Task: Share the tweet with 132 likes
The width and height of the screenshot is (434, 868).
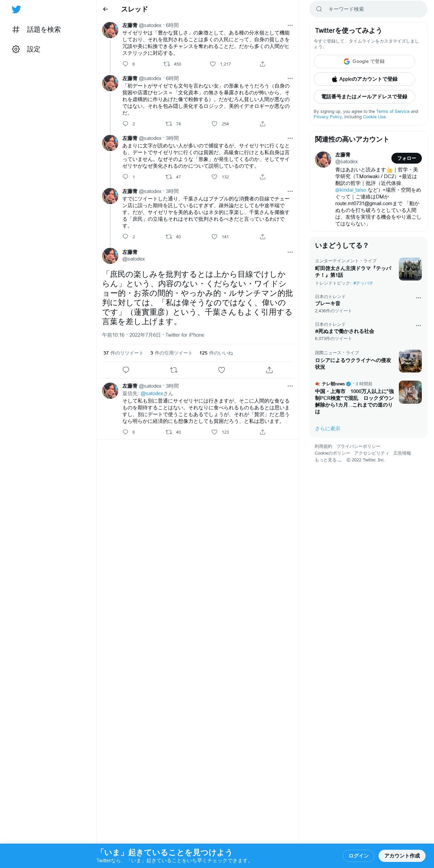Action: tap(263, 177)
